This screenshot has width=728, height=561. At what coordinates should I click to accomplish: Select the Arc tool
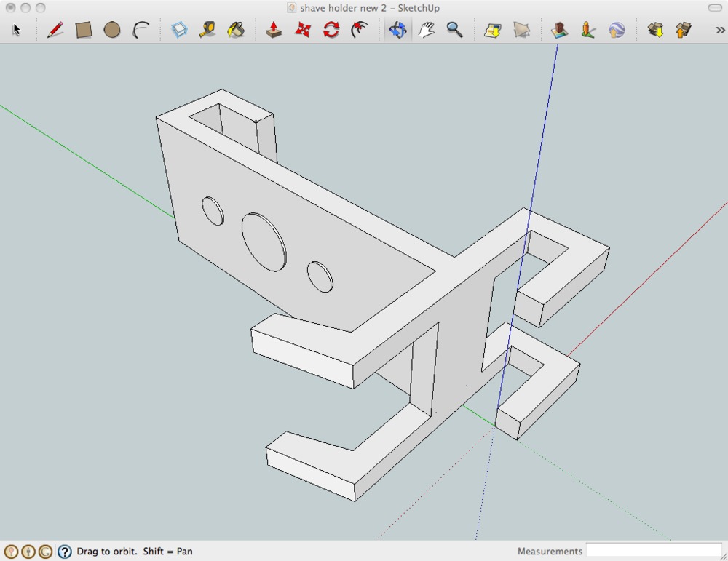141,30
